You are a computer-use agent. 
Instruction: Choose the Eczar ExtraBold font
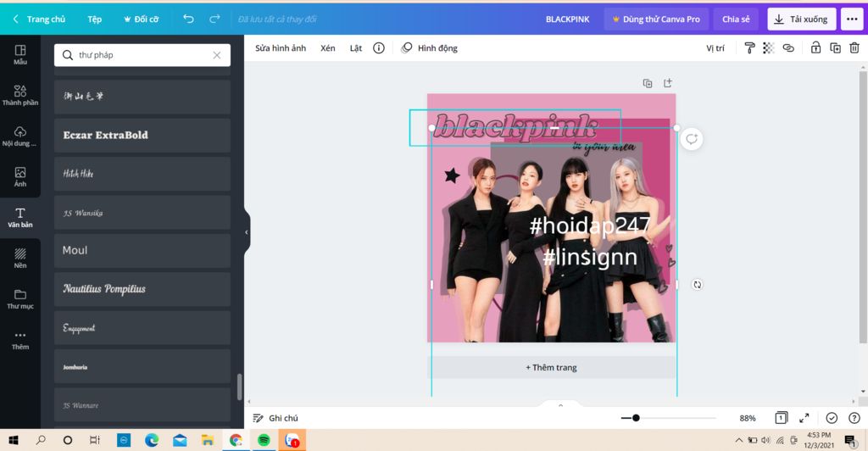[x=142, y=135]
